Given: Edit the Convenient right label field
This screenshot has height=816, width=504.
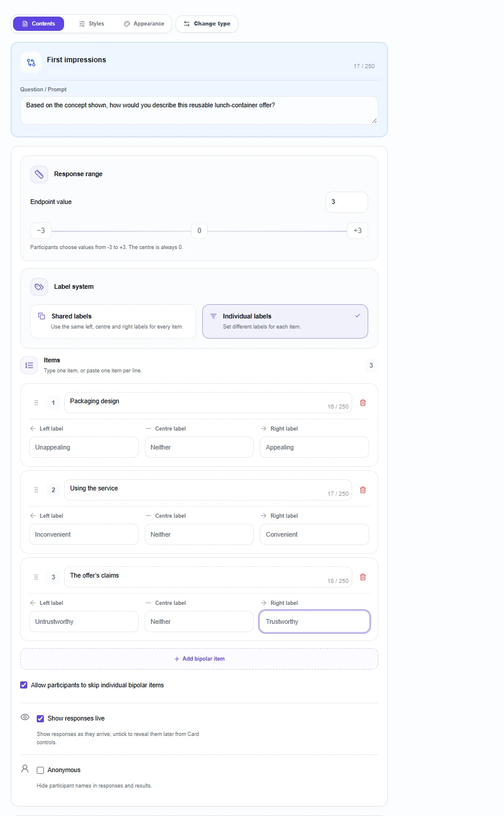Looking at the screenshot, I should [314, 534].
